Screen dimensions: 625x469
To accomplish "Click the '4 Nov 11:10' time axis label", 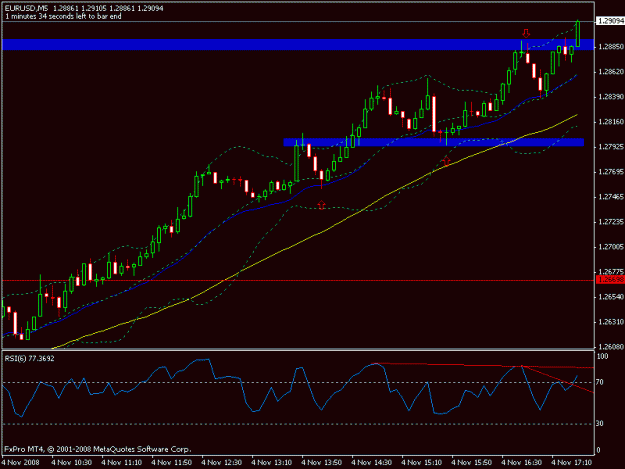I will pyautogui.click(x=122, y=463).
